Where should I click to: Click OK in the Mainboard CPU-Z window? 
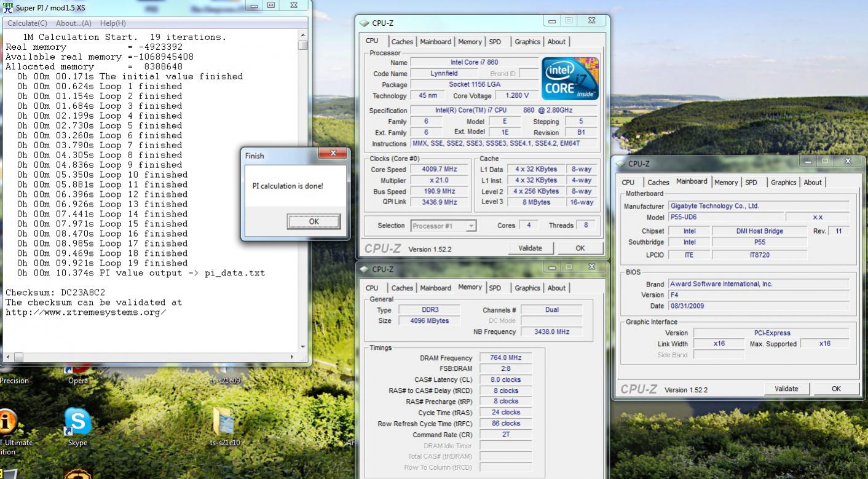(x=836, y=389)
